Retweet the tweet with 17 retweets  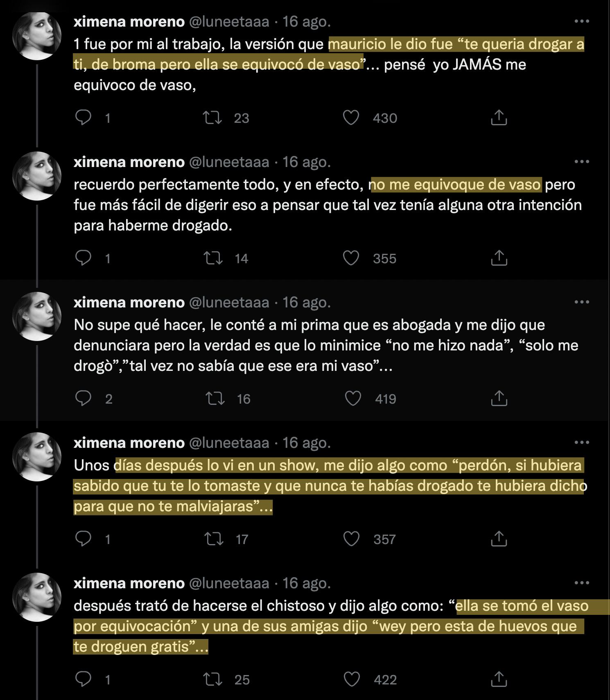(214, 539)
